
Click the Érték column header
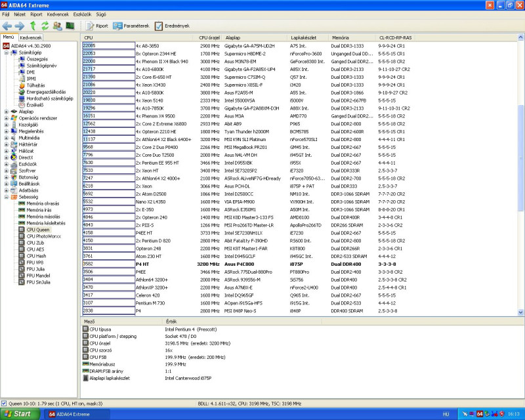pos(243,322)
